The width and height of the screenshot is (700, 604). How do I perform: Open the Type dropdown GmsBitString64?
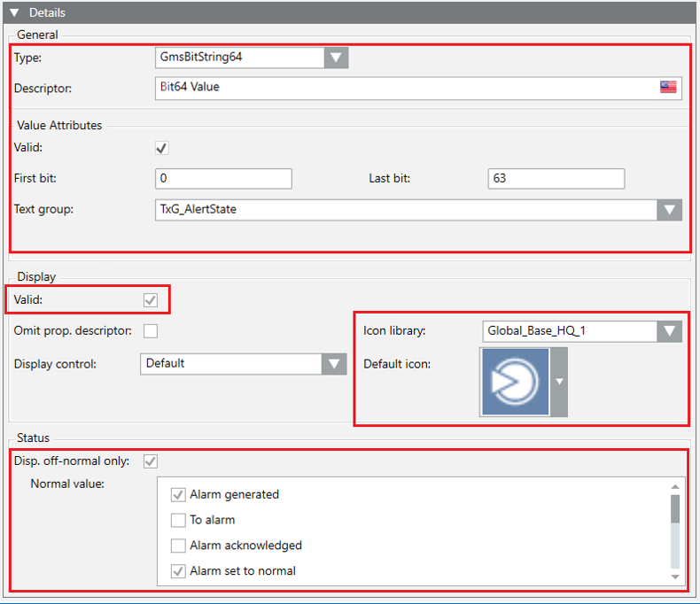[x=336, y=57]
